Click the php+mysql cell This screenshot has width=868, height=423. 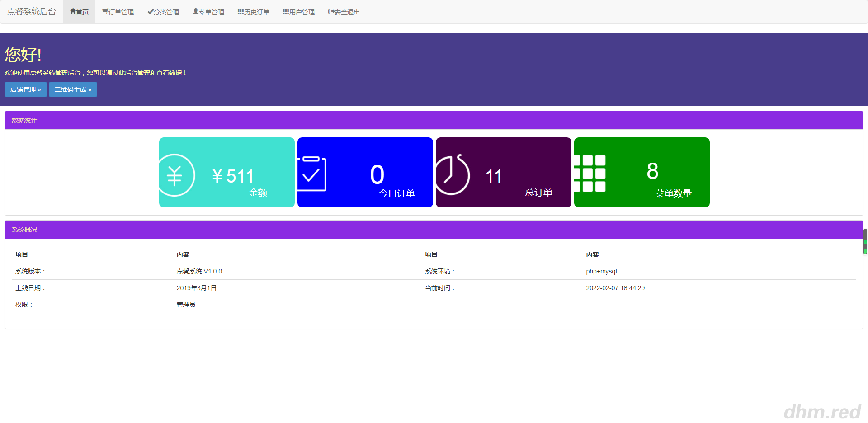601,271
